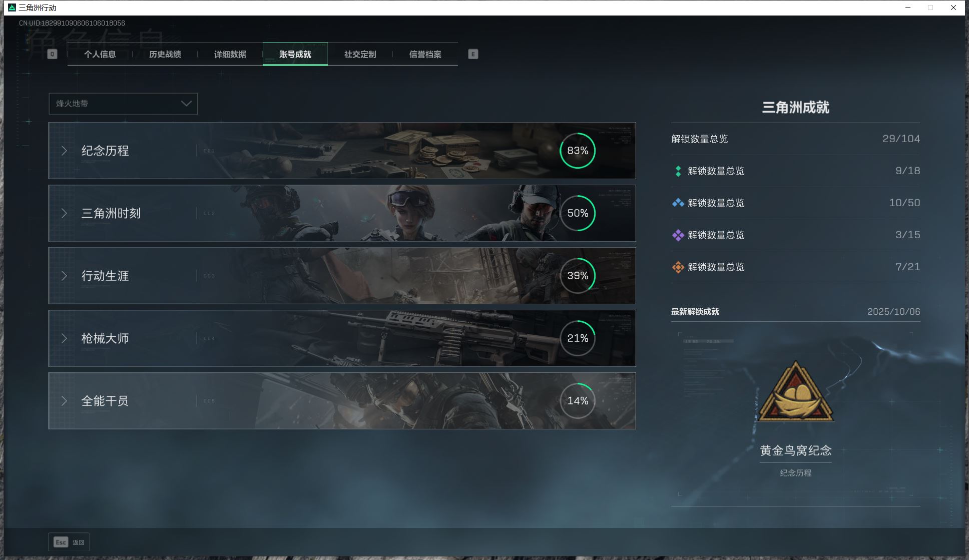Click the purple diamond tier icon
The image size is (969, 560).
678,235
